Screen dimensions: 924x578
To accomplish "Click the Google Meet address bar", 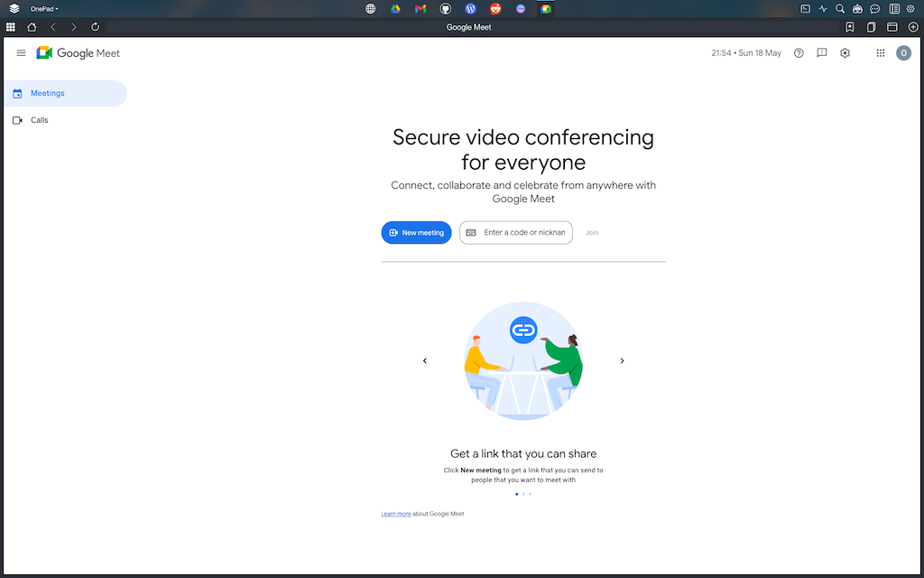I will click(x=471, y=27).
